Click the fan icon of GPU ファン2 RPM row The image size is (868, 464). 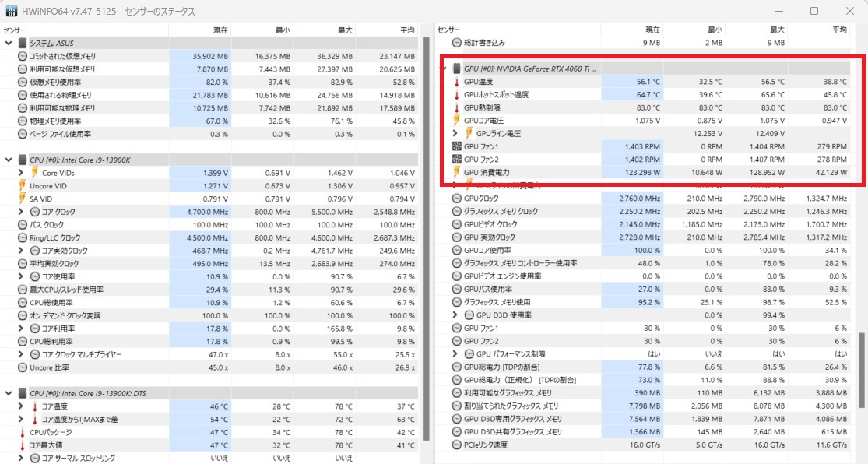(457, 160)
